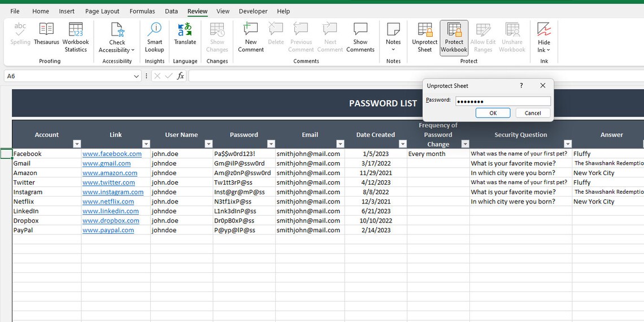Switch to the Home tab

[41, 11]
